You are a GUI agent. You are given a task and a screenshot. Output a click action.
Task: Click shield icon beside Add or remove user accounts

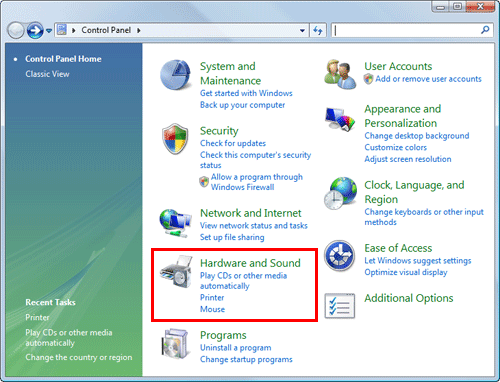pos(368,79)
